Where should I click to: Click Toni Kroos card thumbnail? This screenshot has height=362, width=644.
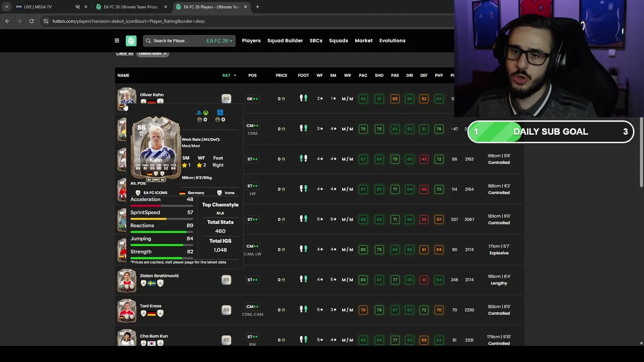coord(127,310)
